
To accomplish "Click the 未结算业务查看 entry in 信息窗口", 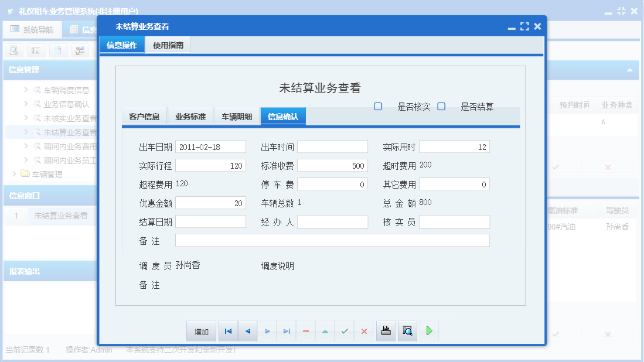I will 63,215.
